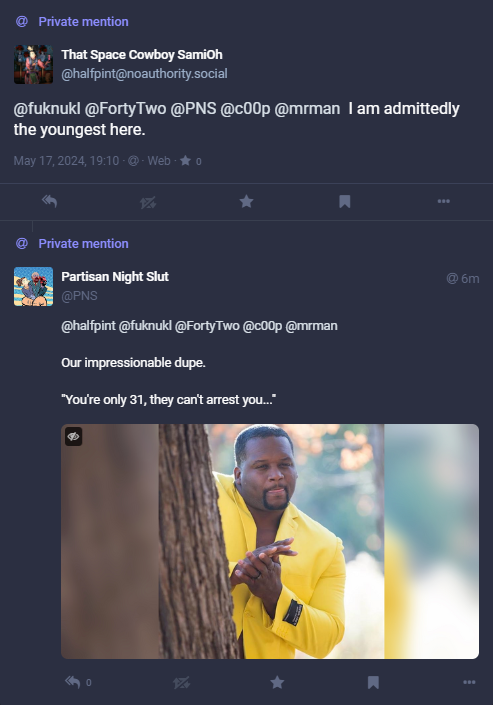493x705 pixels.
Task: Open more options menu on top post
Action: click(444, 201)
